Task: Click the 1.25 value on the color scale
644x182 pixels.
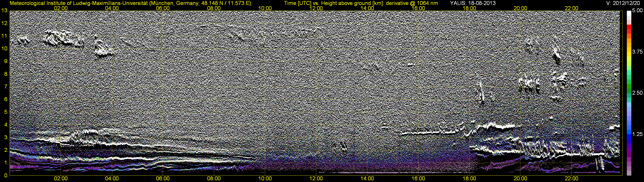Action: [637, 134]
